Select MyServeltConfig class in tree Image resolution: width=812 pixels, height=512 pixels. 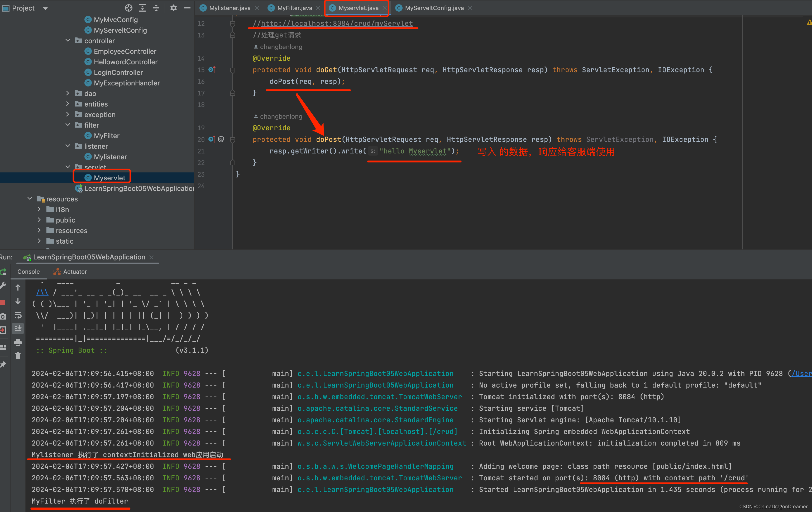pyautogui.click(x=116, y=30)
